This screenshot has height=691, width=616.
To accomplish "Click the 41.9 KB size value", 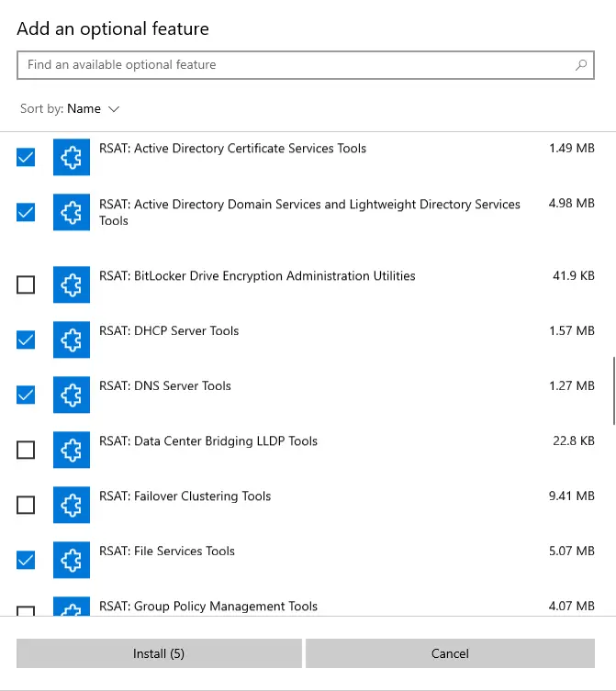I will pyautogui.click(x=574, y=276).
